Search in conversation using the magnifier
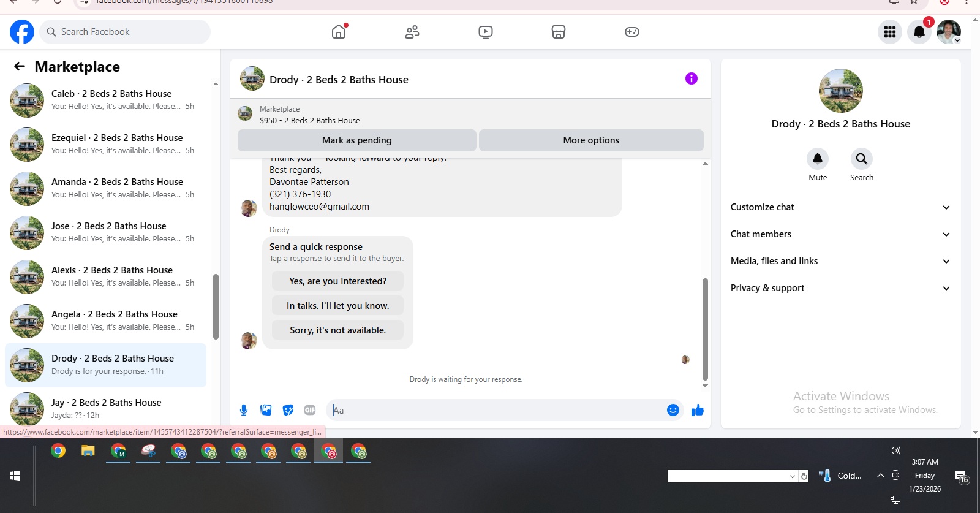 [x=862, y=159]
